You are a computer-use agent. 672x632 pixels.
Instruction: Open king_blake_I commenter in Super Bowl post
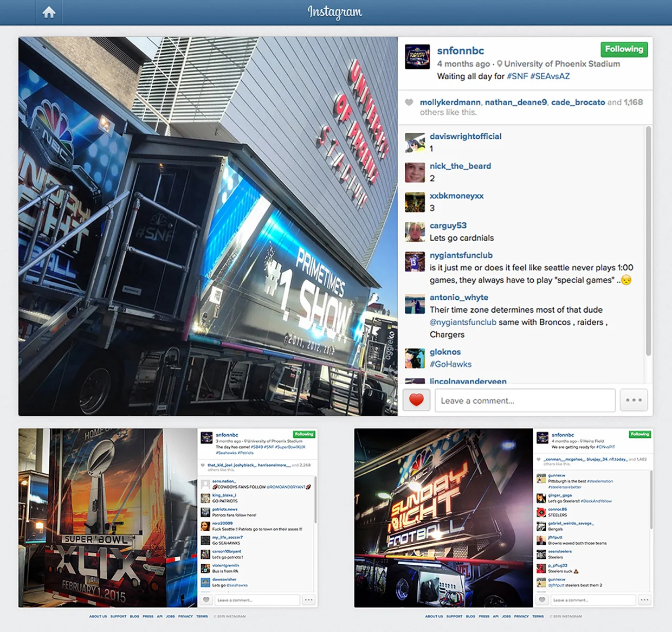(224, 495)
